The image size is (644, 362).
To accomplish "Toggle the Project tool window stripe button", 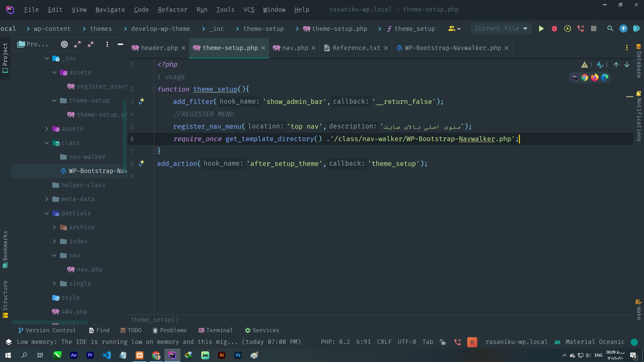I will click(5, 58).
